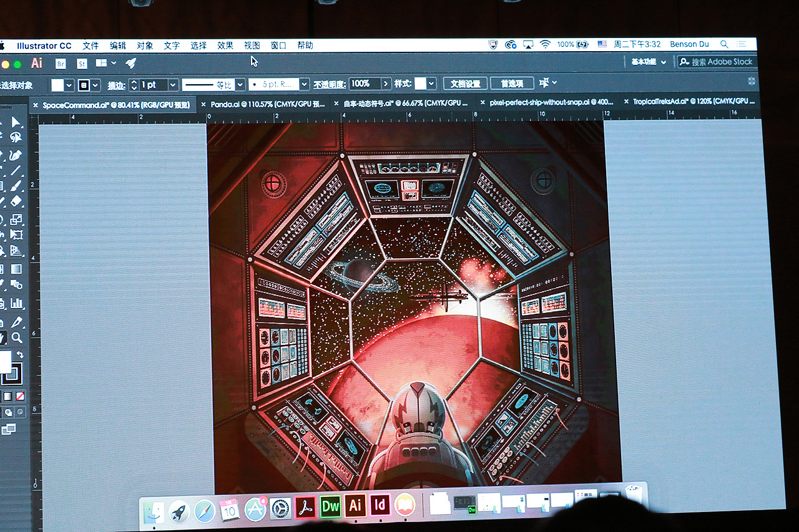Click Illustrator icon in the dock

click(x=355, y=505)
